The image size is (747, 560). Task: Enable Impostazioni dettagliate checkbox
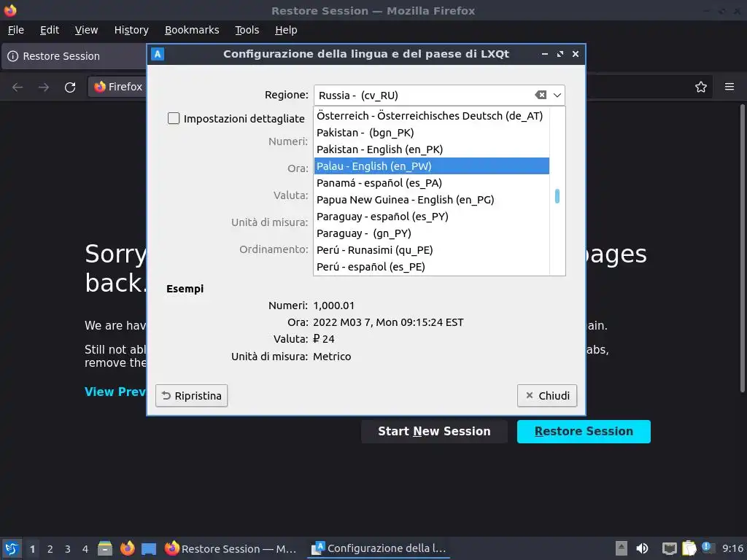pos(174,119)
